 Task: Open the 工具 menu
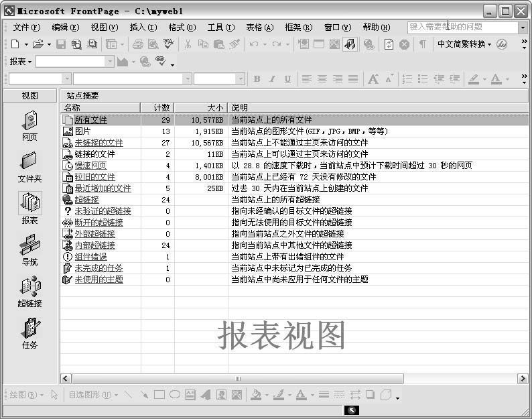[220, 27]
